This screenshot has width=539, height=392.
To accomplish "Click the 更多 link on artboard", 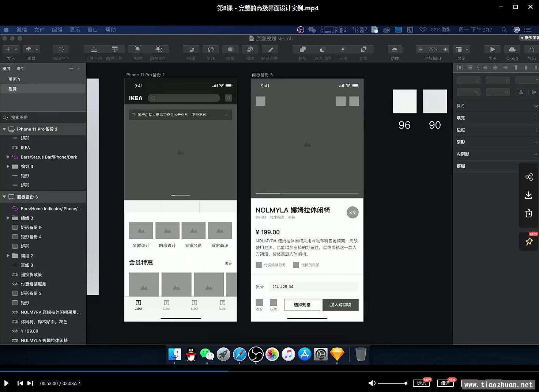I will [x=228, y=263].
